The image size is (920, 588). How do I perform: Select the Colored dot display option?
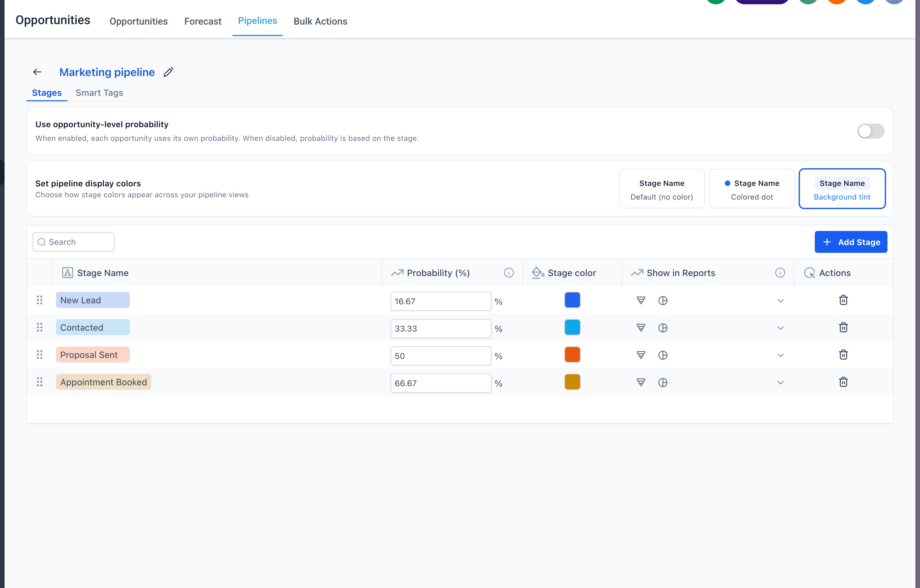pos(752,189)
